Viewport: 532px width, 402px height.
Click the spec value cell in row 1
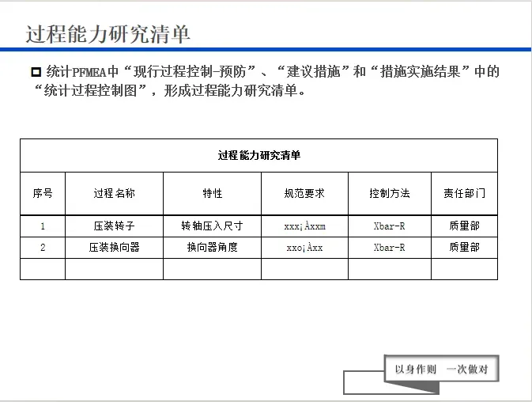click(304, 226)
